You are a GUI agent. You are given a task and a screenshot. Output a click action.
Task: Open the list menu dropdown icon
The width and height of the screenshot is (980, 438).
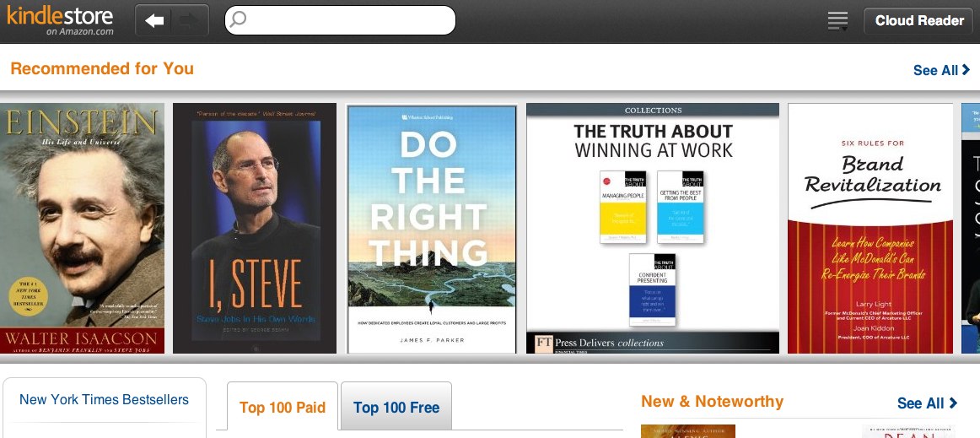pos(837,20)
